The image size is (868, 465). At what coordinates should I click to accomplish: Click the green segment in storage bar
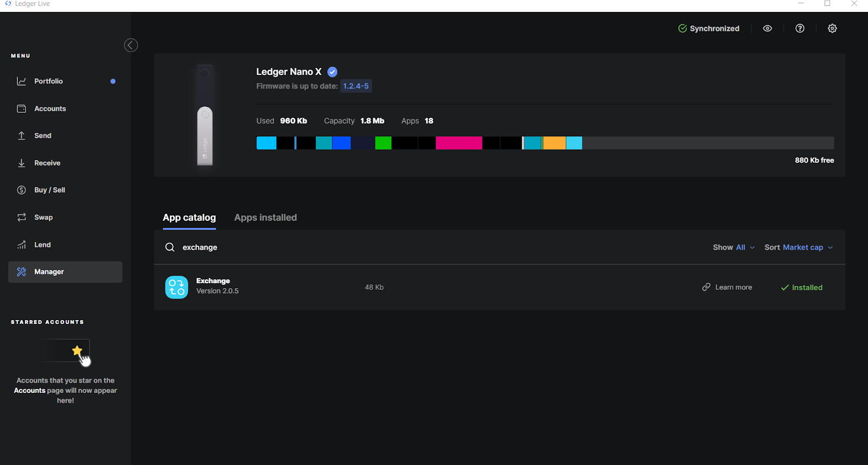coord(383,143)
